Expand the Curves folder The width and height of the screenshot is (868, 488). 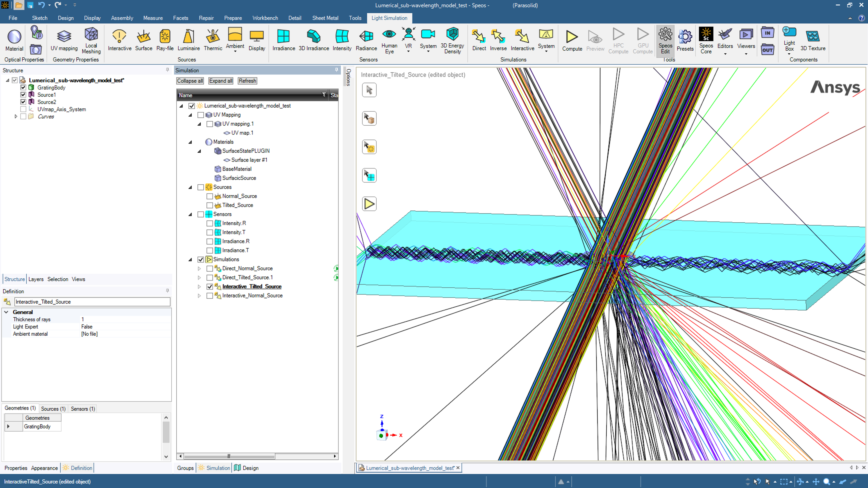tap(16, 117)
